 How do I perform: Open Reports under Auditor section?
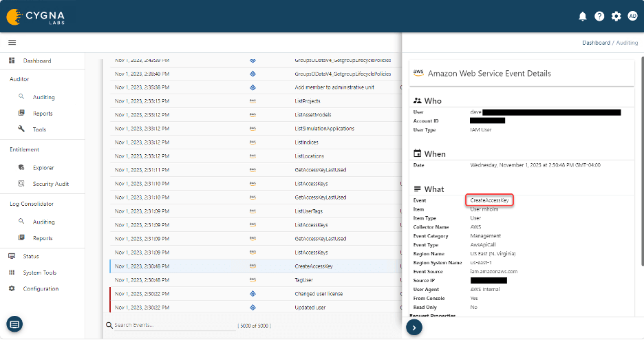[x=43, y=113]
